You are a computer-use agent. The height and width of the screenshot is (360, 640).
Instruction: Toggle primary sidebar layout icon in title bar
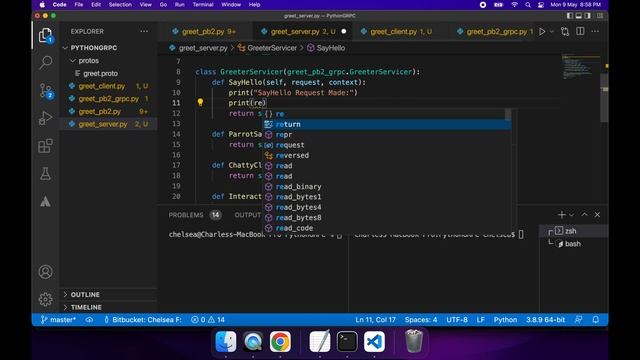point(570,16)
